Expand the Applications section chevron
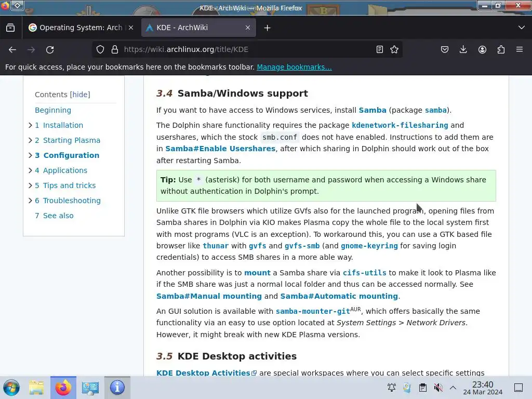 click(x=30, y=170)
